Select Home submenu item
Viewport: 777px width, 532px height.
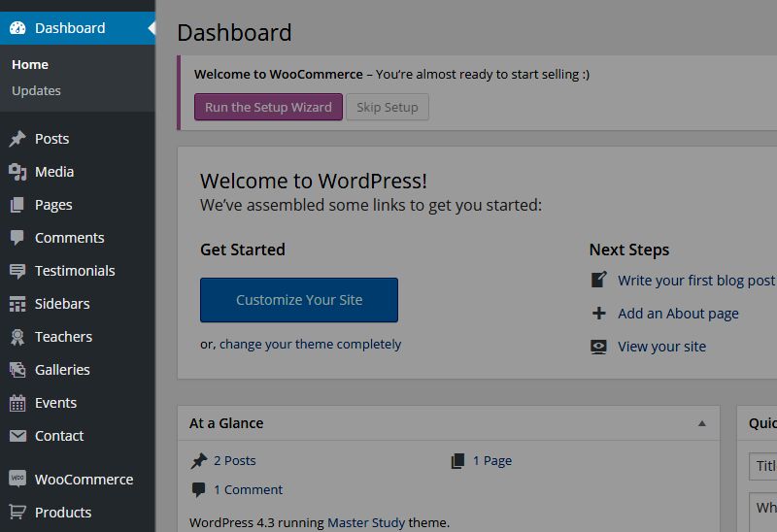pyautogui.click(x=30, y=65)
